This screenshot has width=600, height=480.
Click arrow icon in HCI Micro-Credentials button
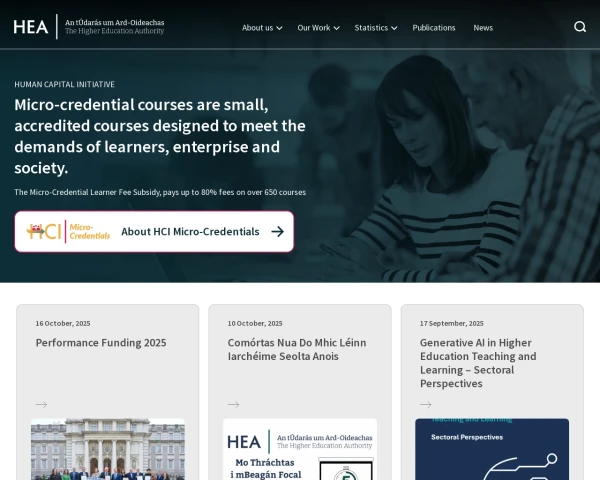coord(277,232)
